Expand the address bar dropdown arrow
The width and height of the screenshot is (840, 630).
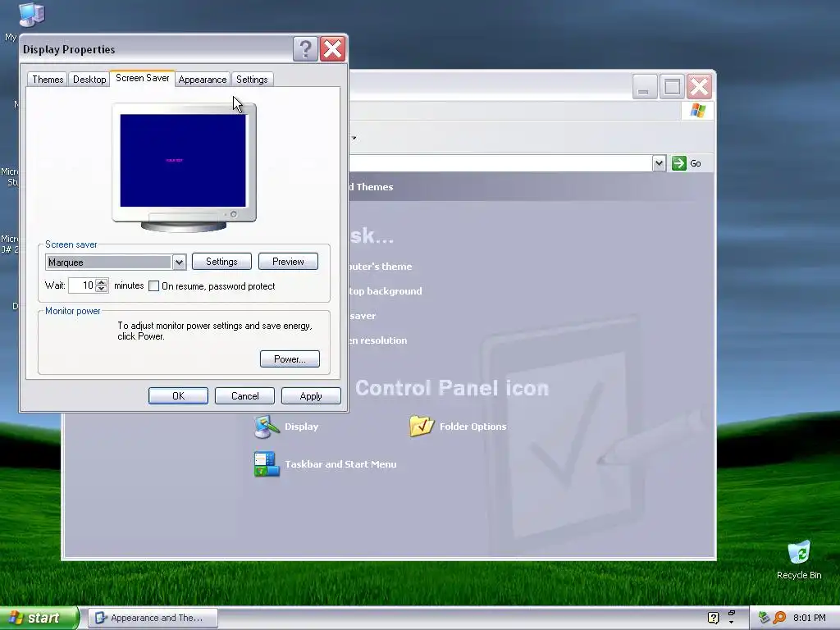tap(659, 163)
